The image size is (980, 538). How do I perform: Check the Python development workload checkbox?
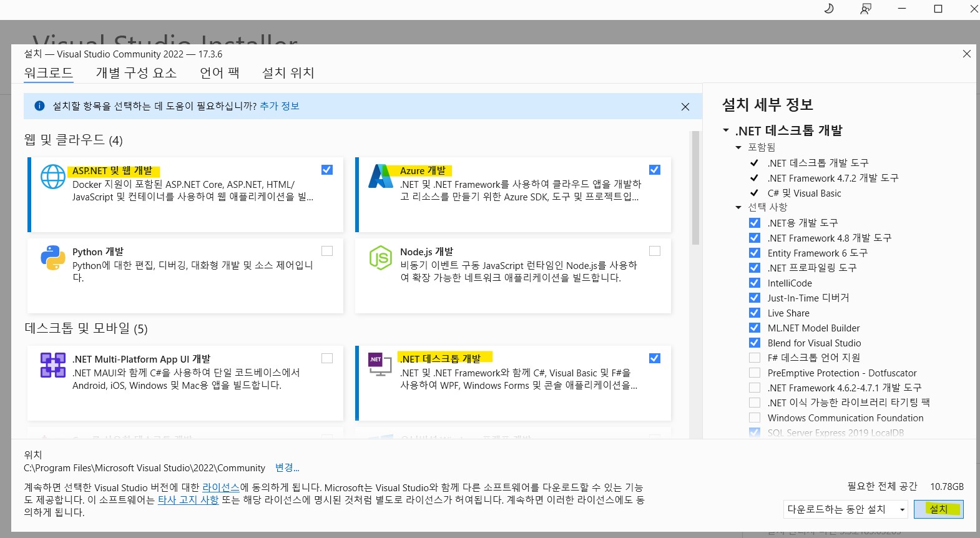coord(327,251)
